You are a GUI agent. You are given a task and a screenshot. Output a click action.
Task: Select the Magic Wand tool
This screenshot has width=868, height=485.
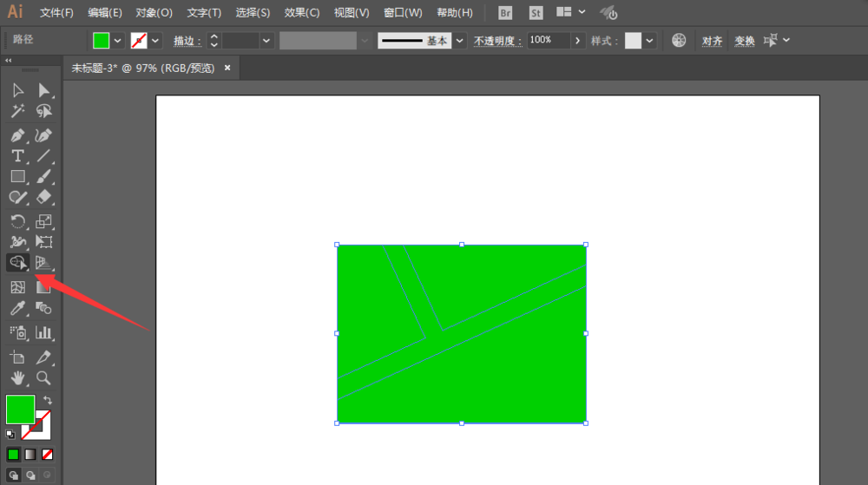(x=17, y=112)
